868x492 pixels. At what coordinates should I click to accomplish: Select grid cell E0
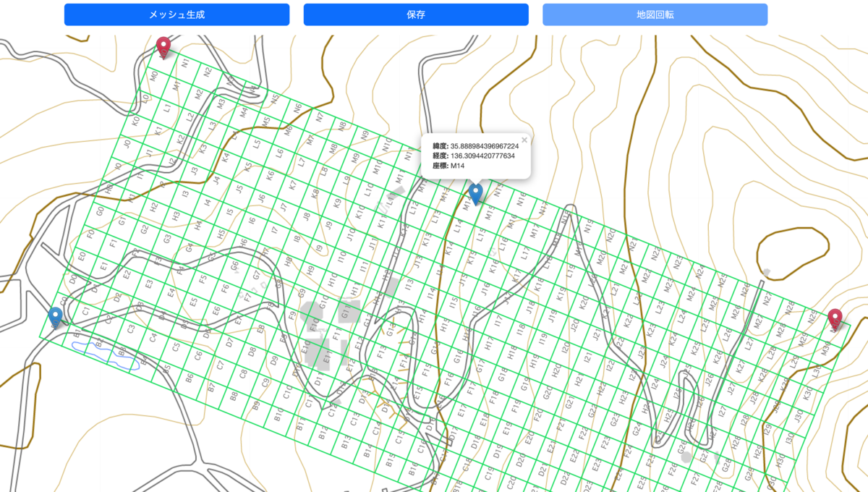pyautogui.click(x=82, y=256)
